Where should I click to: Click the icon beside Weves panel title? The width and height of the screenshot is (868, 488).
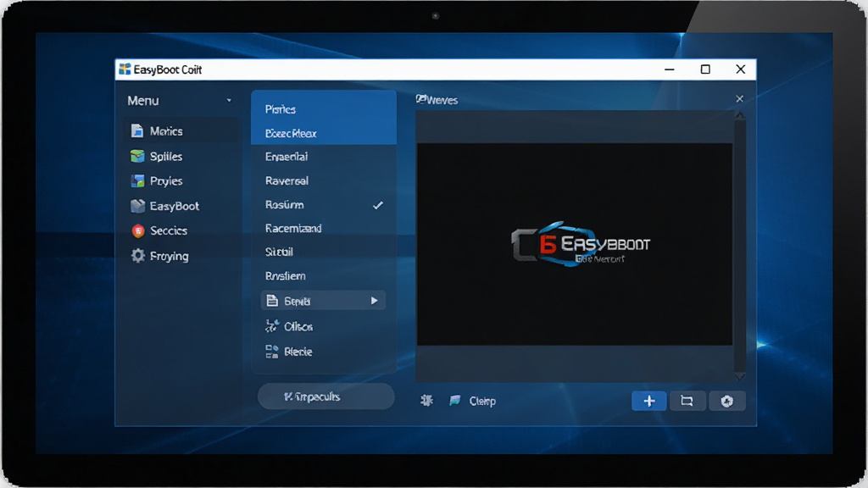420,99
